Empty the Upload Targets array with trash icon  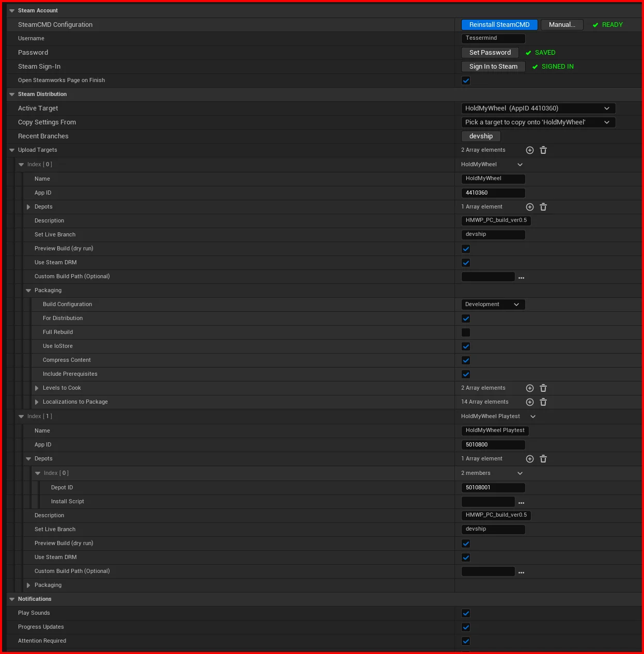pos(543,150)
